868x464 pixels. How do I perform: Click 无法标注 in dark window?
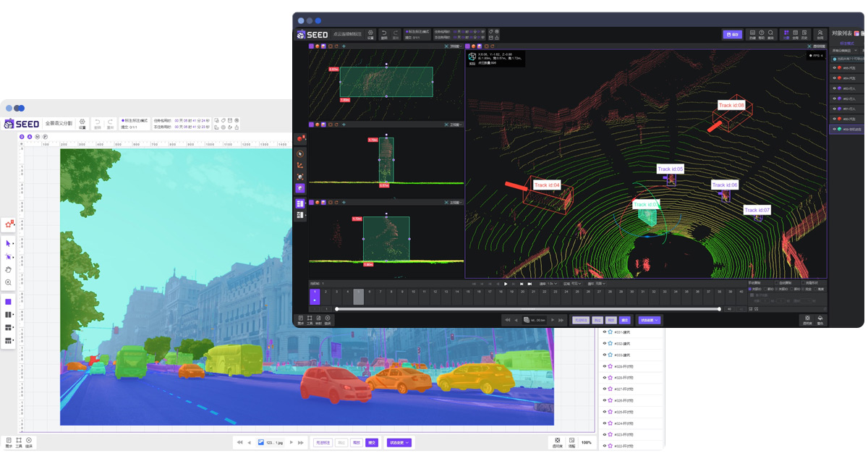(581, 320)
